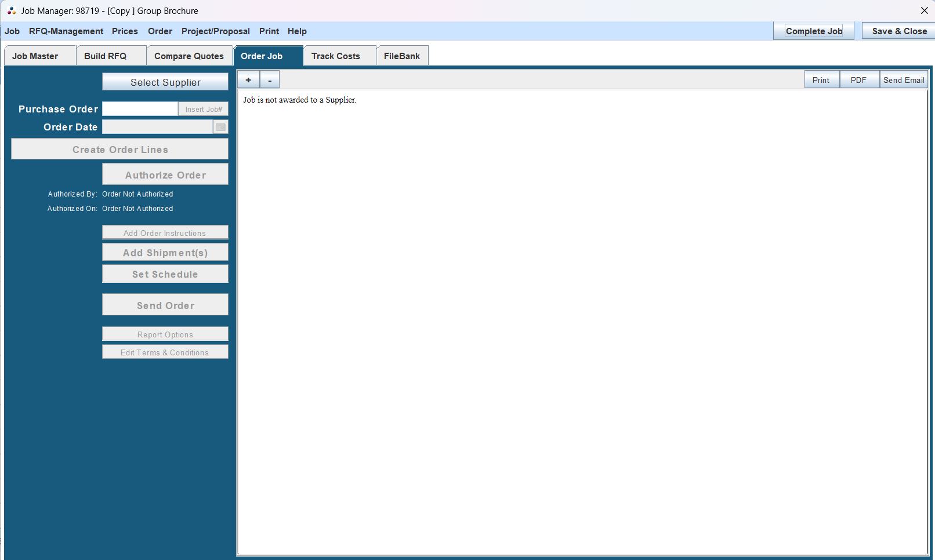
Task: Open the RFQ-Management menu
Action: pyautogui.click(x=66, y=31)
